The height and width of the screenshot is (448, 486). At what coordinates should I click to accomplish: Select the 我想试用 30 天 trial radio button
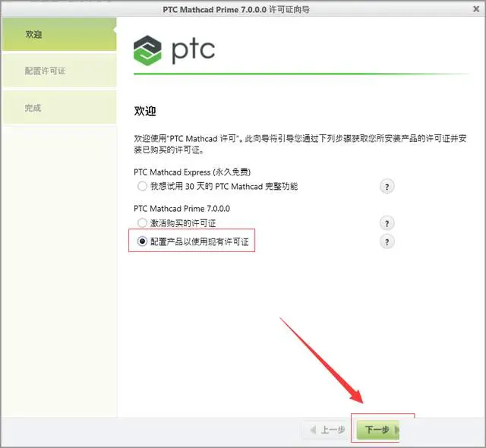pyautogui.click(x=142, y=186)
